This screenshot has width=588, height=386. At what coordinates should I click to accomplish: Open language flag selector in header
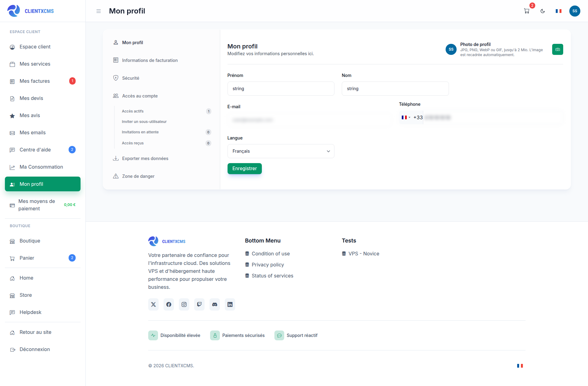click(x=559, y=11)
